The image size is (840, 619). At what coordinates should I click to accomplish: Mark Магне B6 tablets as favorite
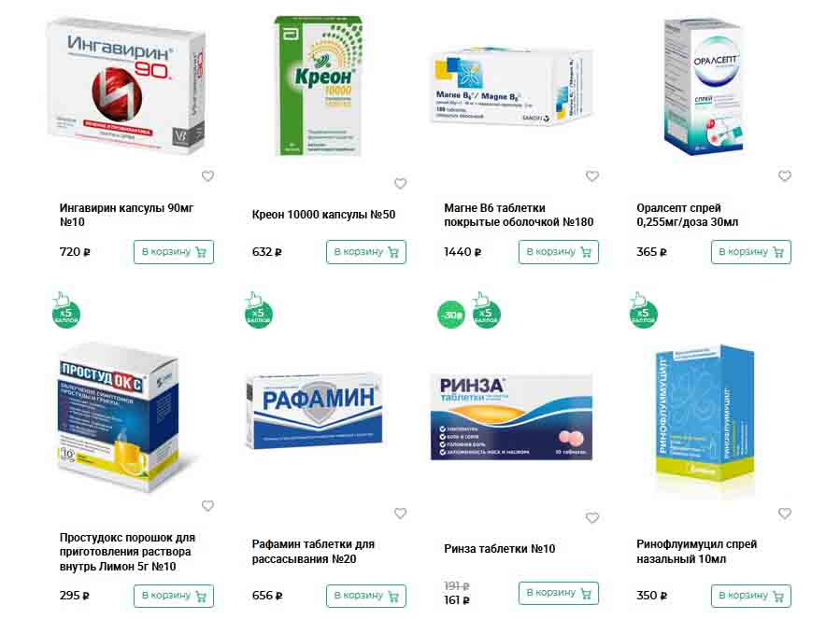(x=592, y=176)
